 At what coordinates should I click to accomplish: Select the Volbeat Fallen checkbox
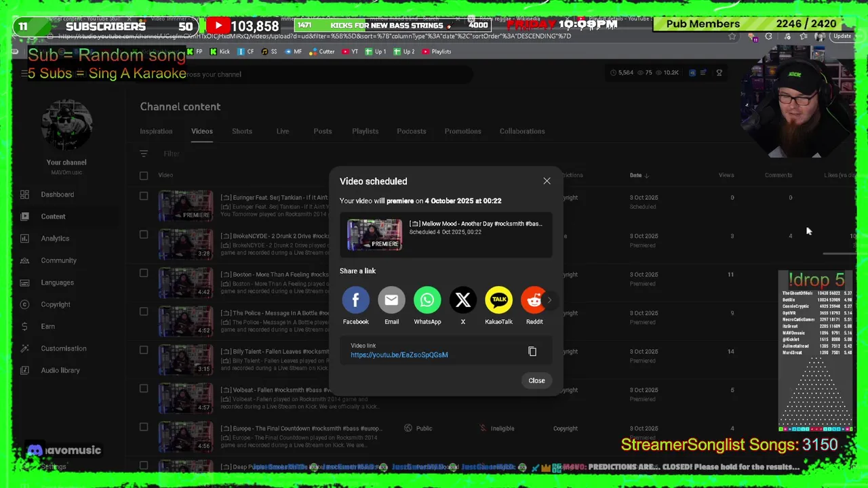(x=144, y=389)
